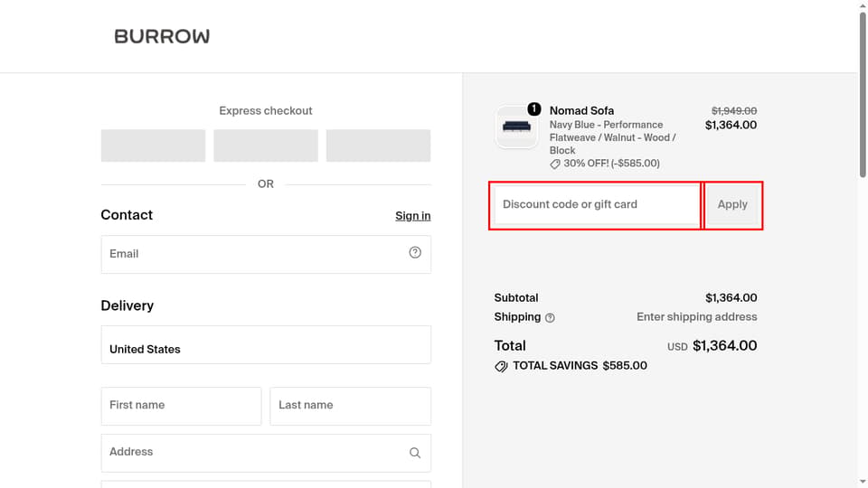
Task: Click the quantity badge showing 1
Action: pos(533,109)
